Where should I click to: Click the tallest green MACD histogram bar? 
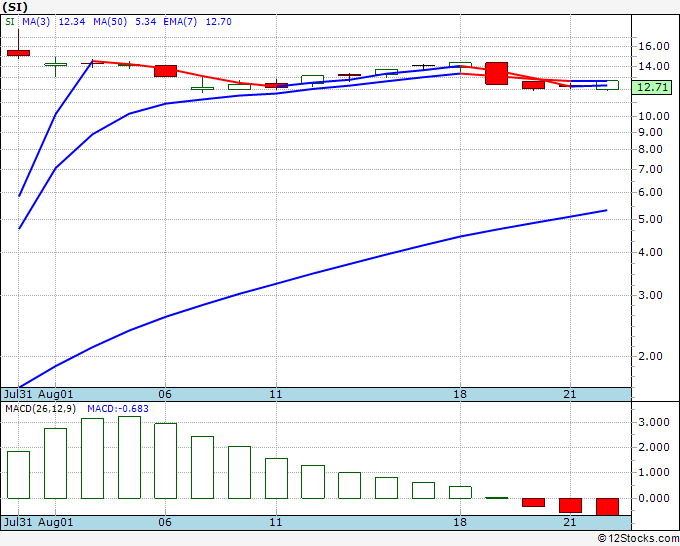pos(129,458)
